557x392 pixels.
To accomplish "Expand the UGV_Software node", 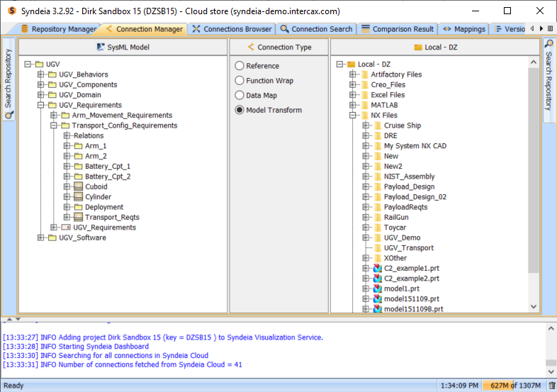I will tap(41, 237).
